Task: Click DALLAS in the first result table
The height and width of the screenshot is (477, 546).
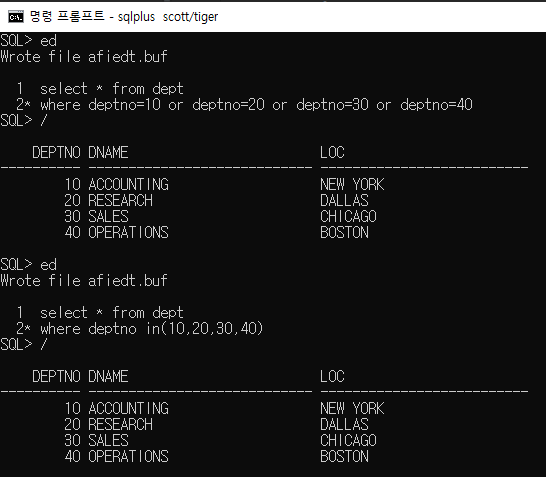Action: [x=344, y=201]
